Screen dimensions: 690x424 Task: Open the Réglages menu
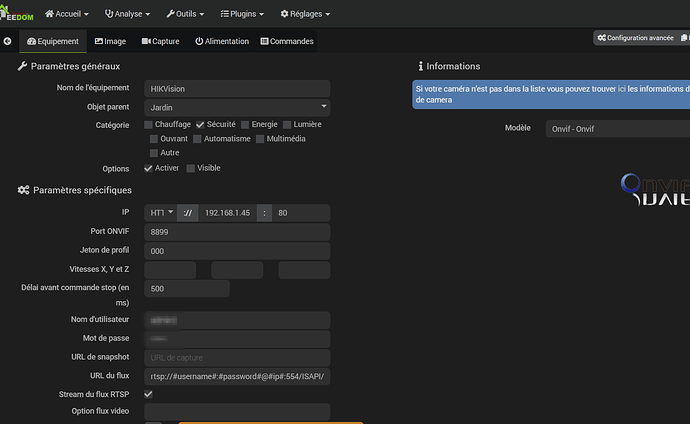[x=305, y=14]
